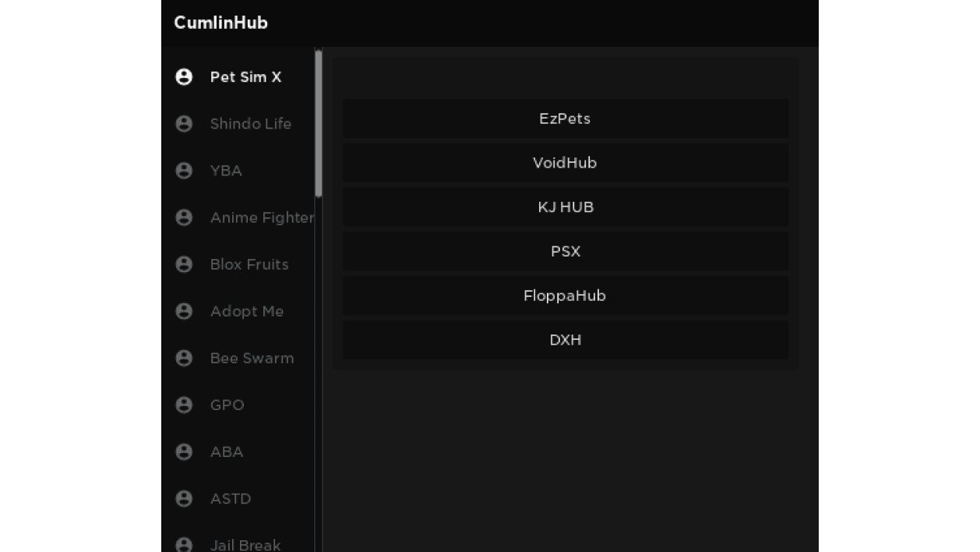Click the user icon beside Bee Swarm
Screen dimensions: 980x552
pos(184,358)
